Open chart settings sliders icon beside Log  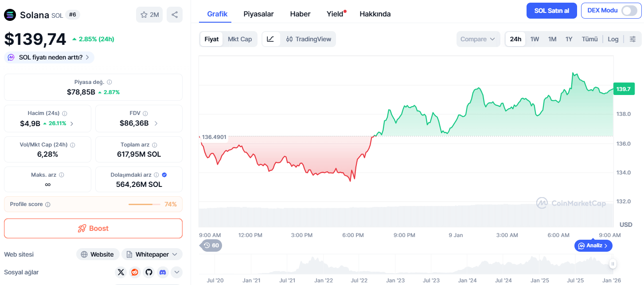pos(633,39)
